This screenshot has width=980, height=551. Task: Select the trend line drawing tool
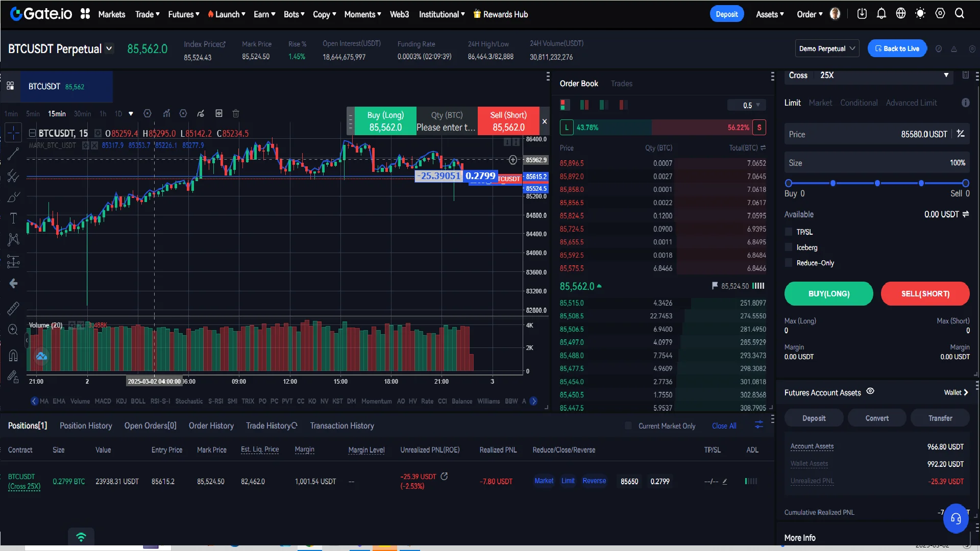[x=13, y=154]
